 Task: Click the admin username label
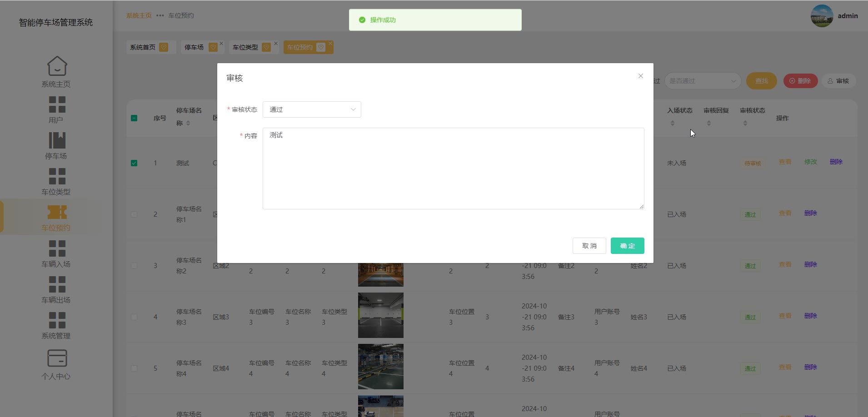(x=848, y=16)
